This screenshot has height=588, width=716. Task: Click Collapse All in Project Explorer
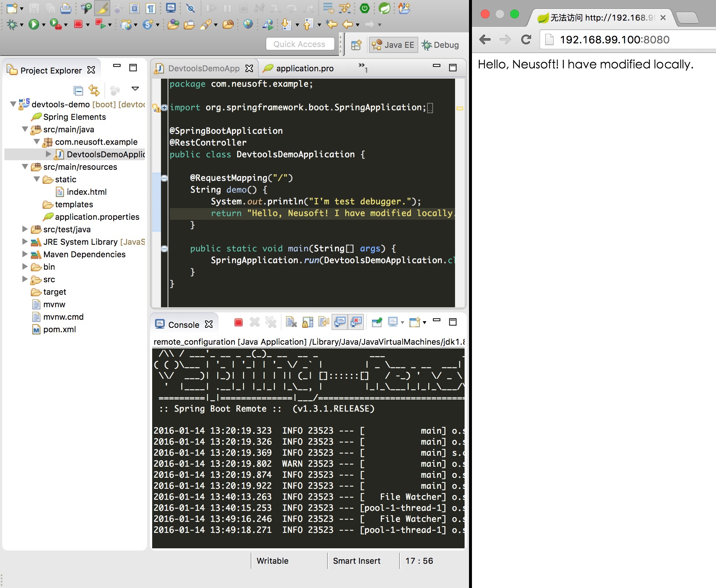(78, 90)
